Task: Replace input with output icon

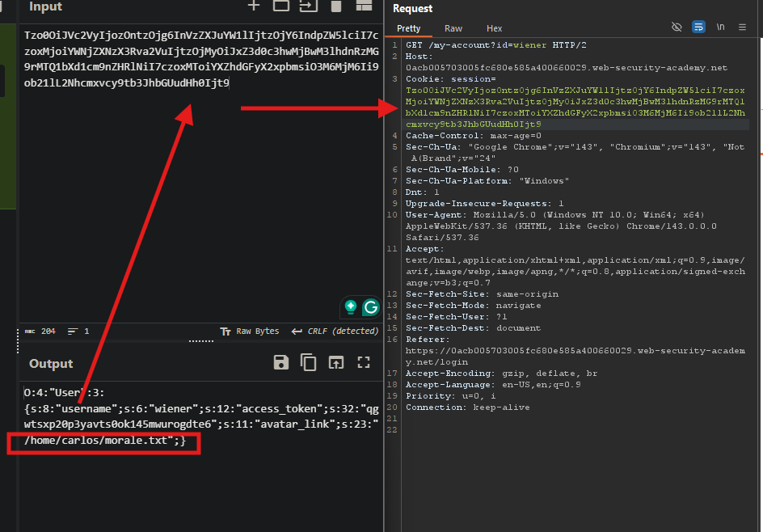Action: pos(335,362)
